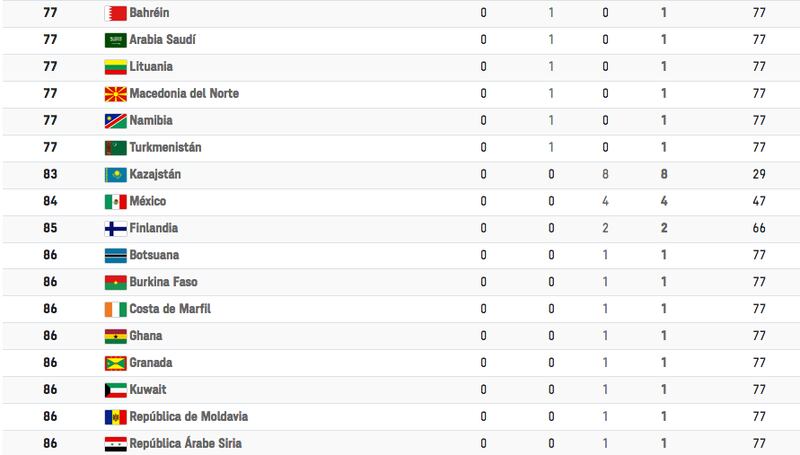Click the Turkmenistán flag icon
800x455 pixels.
(115, 148)
